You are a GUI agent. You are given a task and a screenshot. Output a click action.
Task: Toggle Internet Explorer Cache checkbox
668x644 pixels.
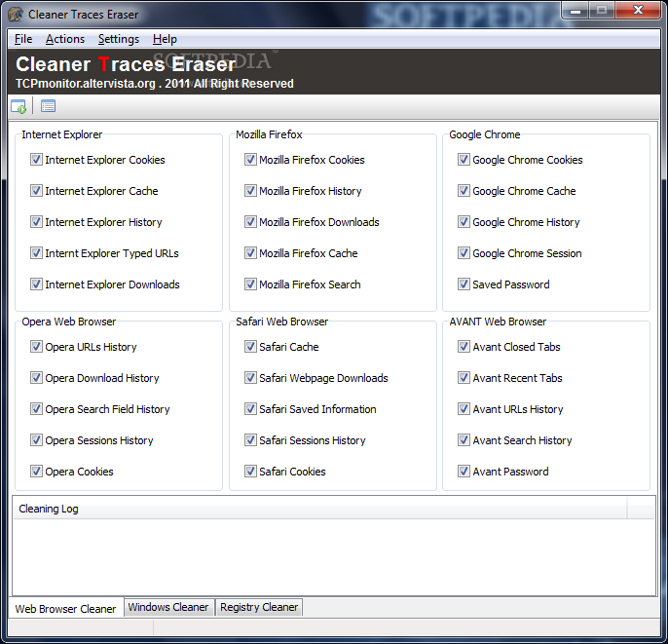(x=36, y=191)
